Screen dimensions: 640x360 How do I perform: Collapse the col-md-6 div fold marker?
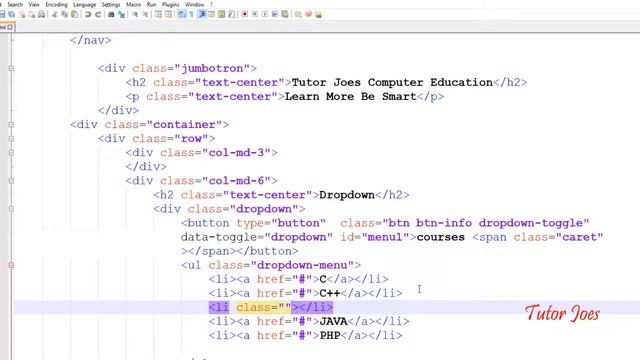[11, 181]
